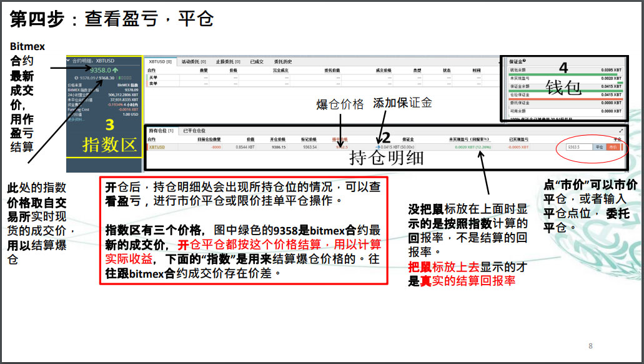Open the 已平仓仓位 tab
Screen dimensions: 644x364
(x=194, y=131)
